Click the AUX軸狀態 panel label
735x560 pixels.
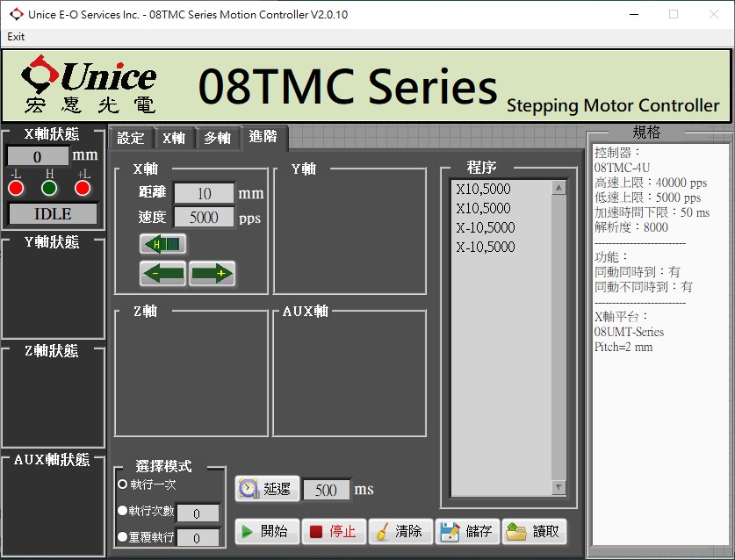pyautogui.click(x=52, y=459)
